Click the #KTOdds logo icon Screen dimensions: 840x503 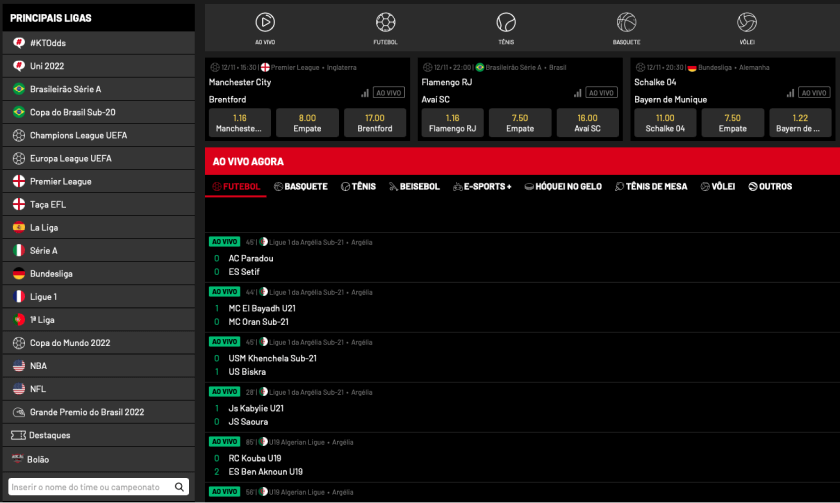tap(19, 43)
